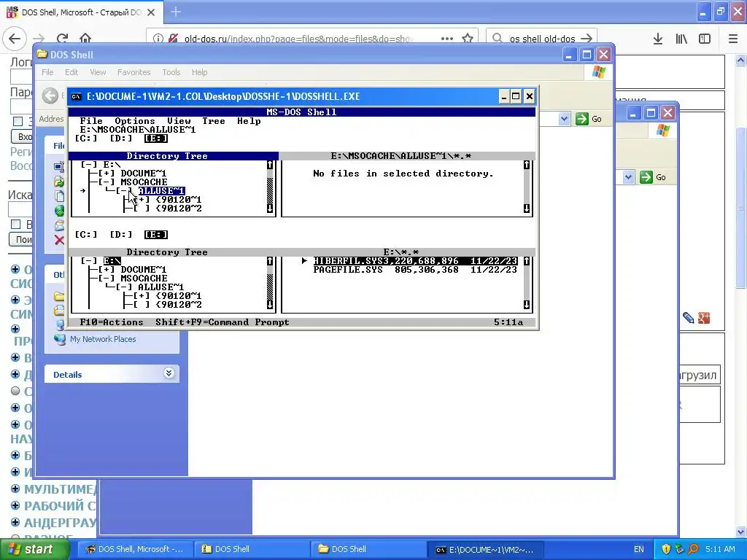This screenshot has width=747, height=560.
Task: Click pencil edit icon on web page
Action: (689, 318)
